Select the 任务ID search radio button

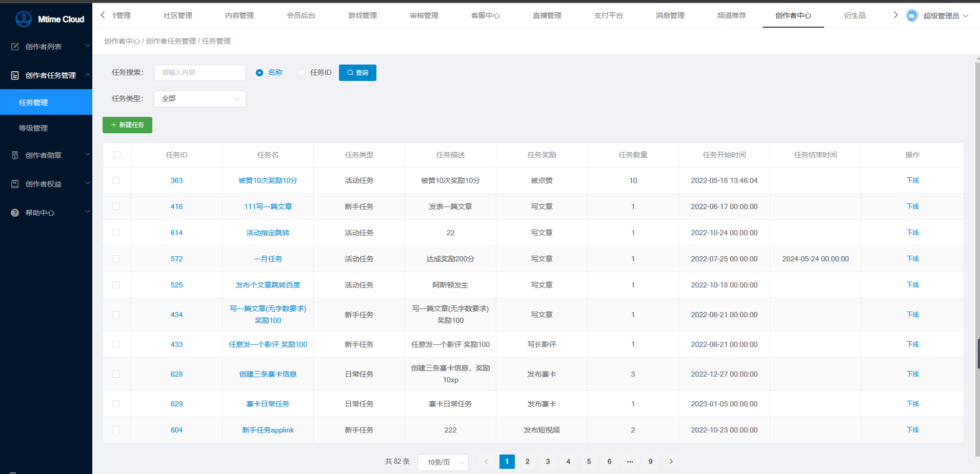click(302, 73)
